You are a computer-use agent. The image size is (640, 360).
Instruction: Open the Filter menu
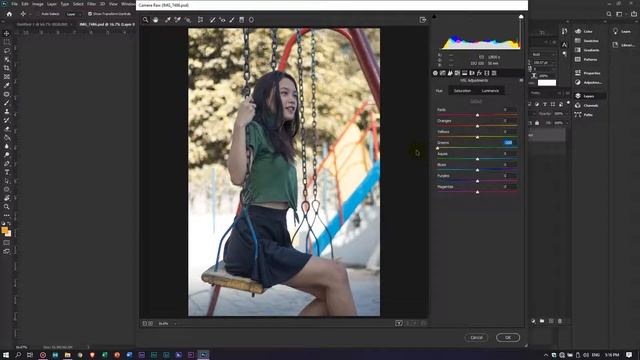coord(91,4)
